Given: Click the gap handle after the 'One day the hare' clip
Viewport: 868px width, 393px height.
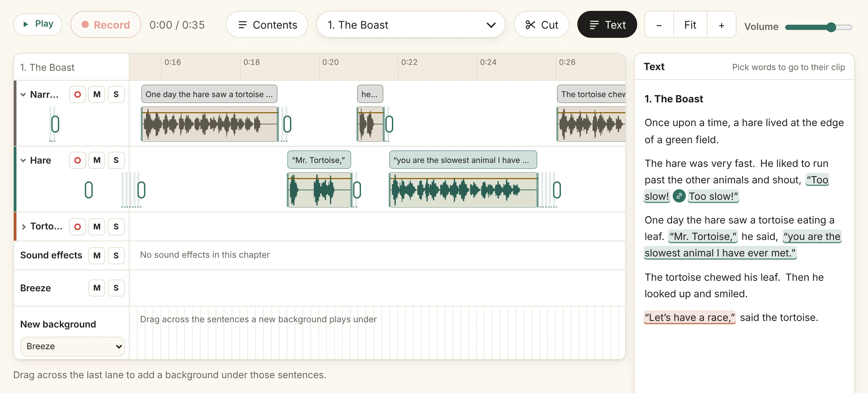Looking at the screenshot, I should point(287,124).
